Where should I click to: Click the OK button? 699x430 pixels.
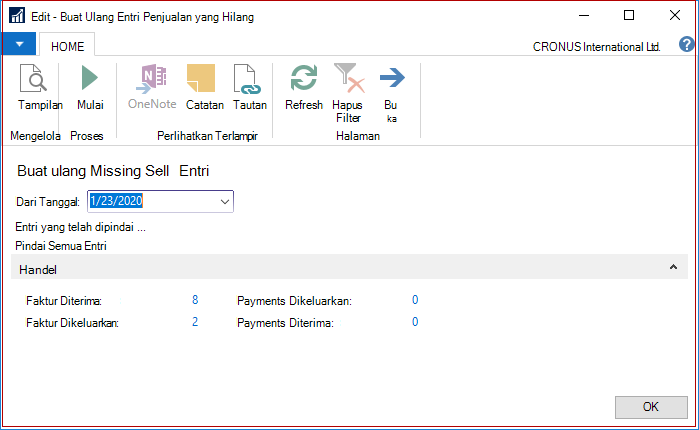651,407
